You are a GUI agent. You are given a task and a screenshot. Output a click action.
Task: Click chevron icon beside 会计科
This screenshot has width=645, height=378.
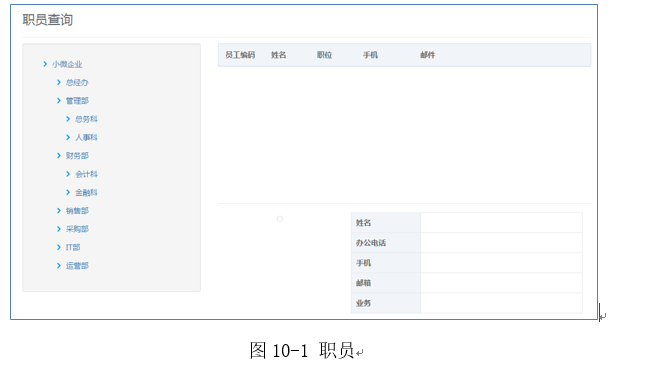pyautogui.click(x=68, y=174)
